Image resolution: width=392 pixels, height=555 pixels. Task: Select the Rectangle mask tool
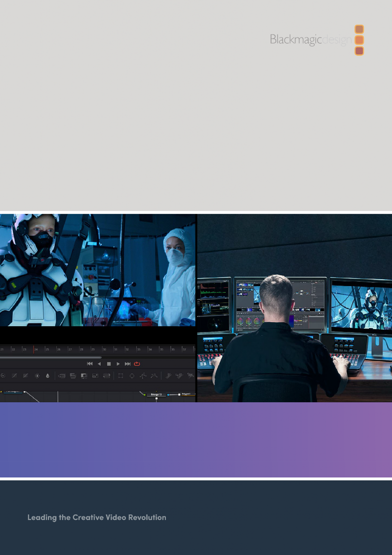point(120,376)
